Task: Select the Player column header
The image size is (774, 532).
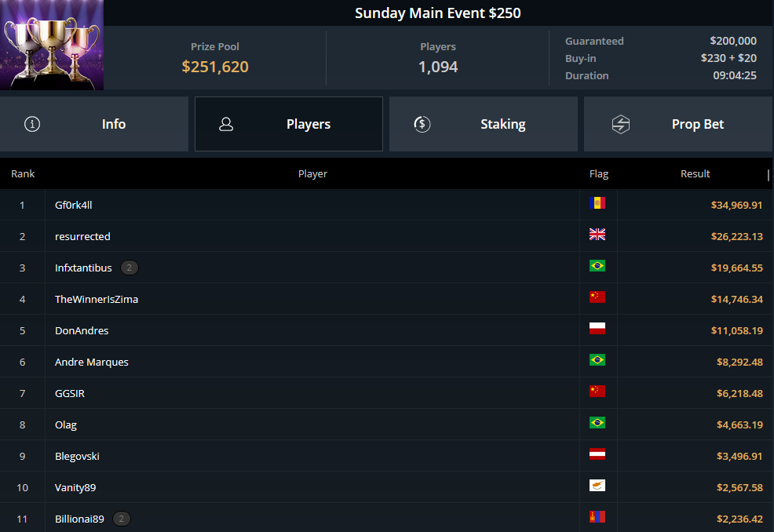Action: click(x=312, y=173)
